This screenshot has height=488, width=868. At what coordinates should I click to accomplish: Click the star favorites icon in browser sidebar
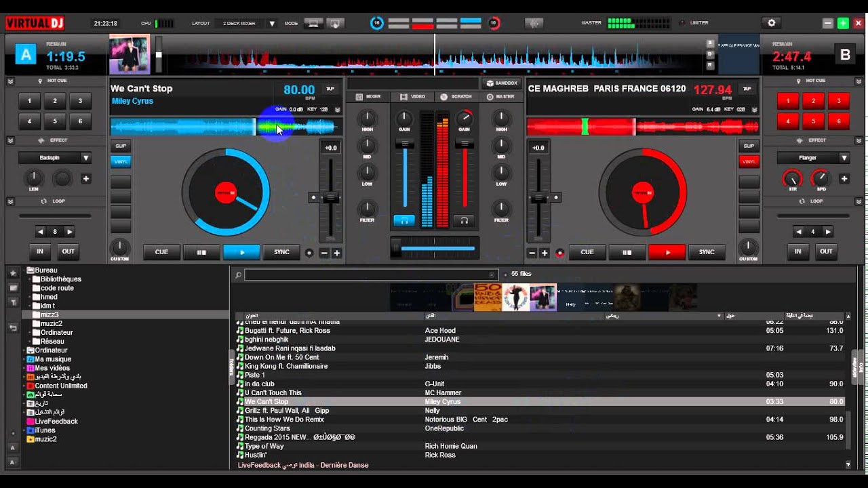click(13, 273)
